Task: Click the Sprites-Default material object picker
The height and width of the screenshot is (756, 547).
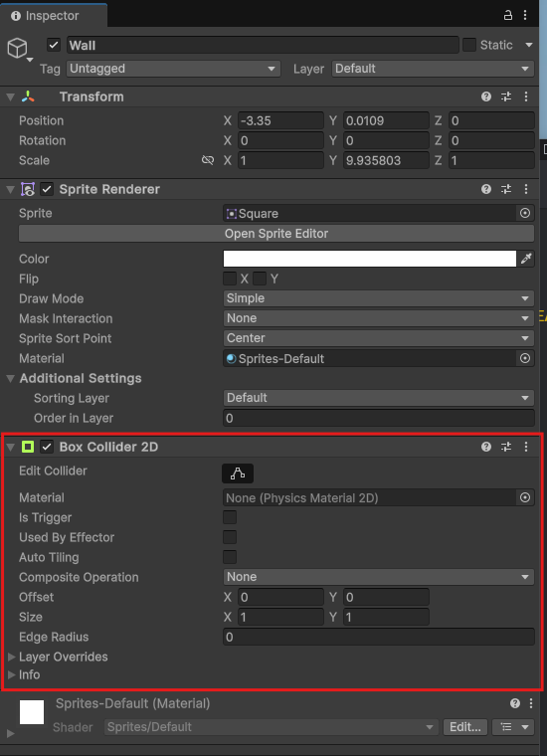Action: tap(525, 358)
